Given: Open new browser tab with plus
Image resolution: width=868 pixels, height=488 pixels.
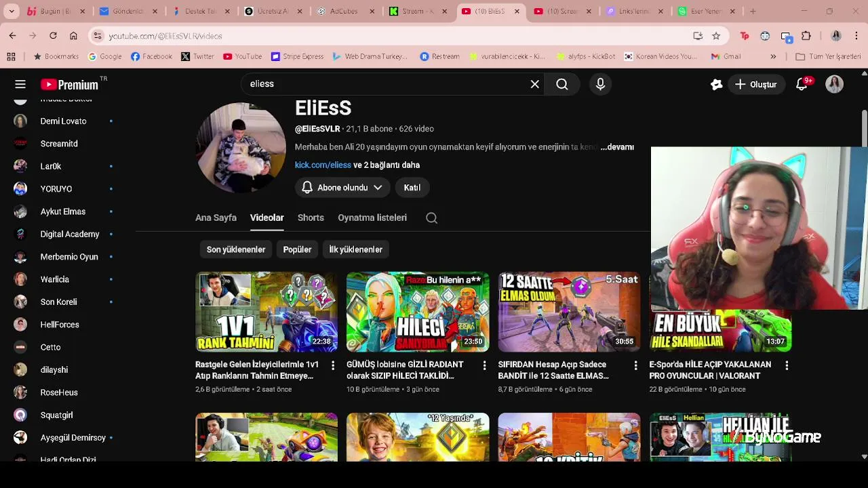Looking at the screenshot, I should coord(753,12).
